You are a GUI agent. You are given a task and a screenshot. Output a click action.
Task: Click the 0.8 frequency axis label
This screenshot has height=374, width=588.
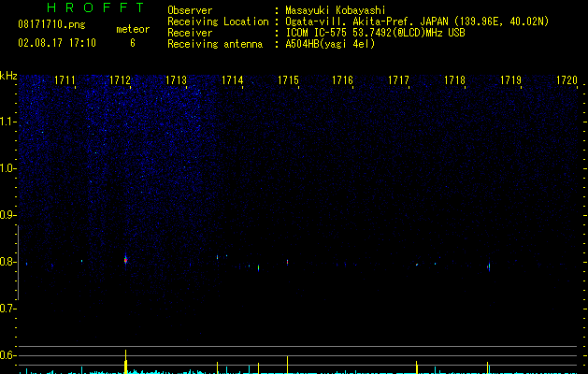tap(8, 262)
